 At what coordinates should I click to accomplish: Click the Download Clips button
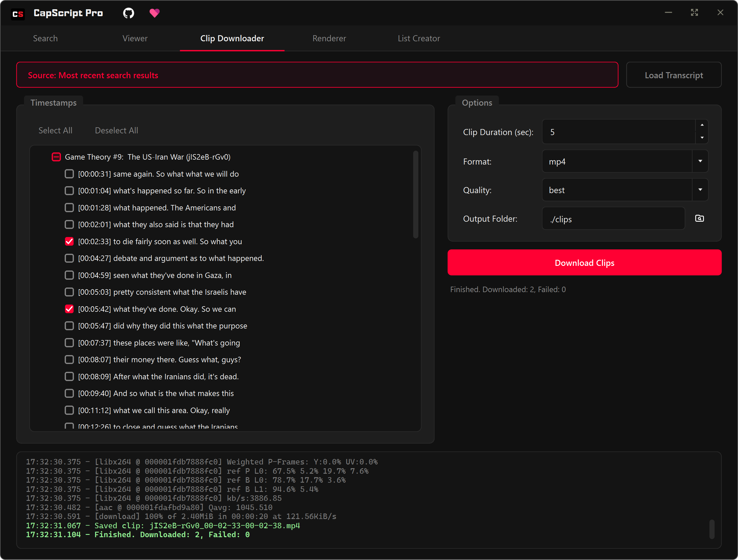(584, 262)
